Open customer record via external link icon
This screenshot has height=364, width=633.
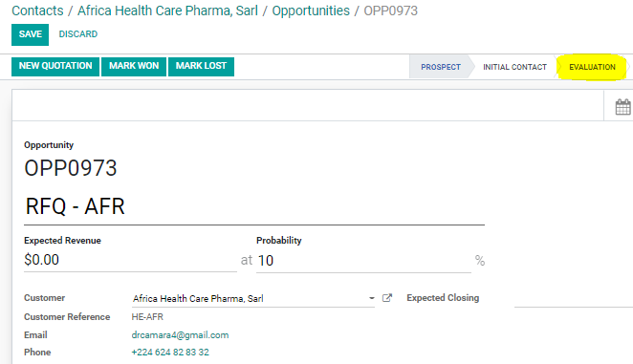386,298
